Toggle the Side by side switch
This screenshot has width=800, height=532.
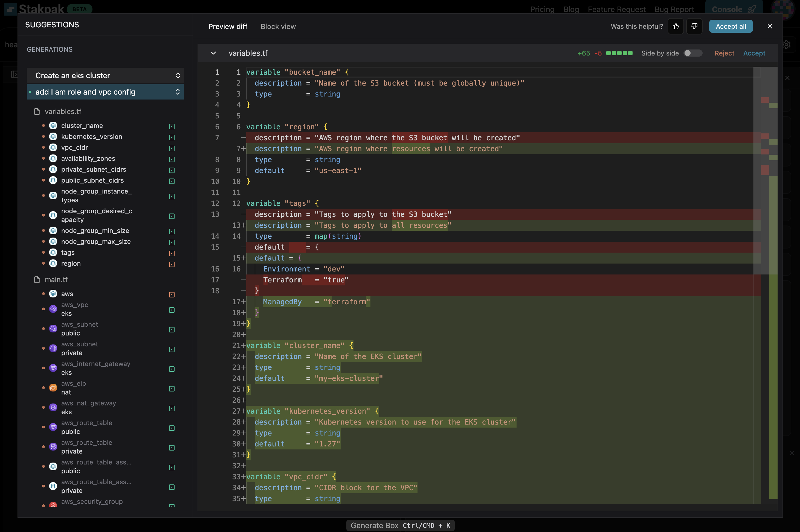tap(693, 53)
